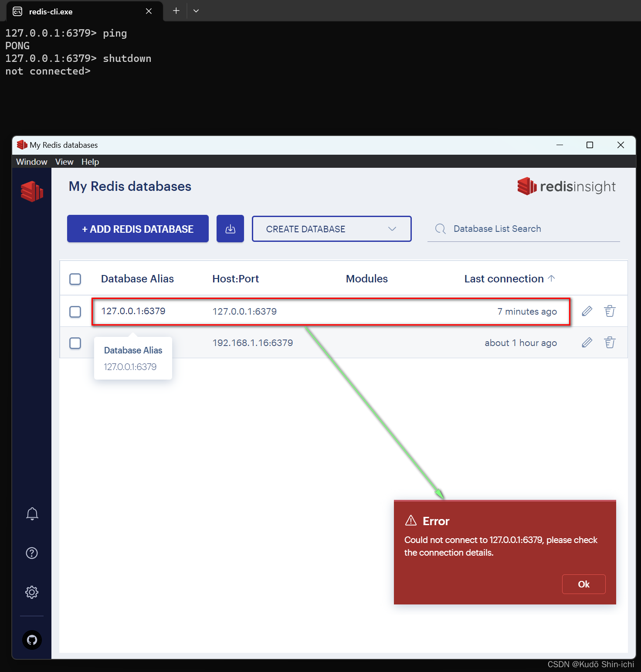Open the settings gear in the sidebar

coord(32,592)
